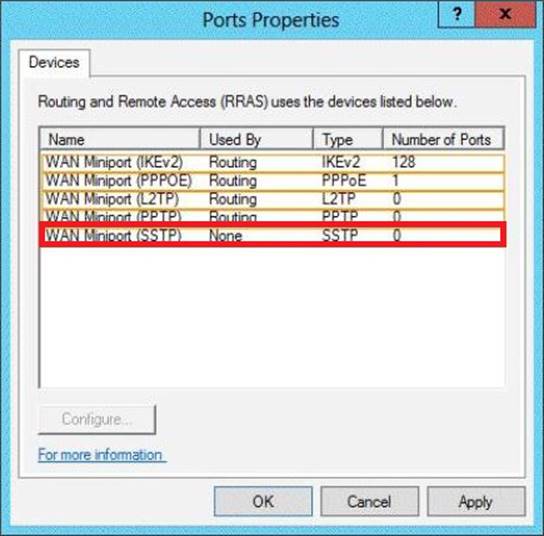
Task: Click the Cancel button
Action: [369, 501]
